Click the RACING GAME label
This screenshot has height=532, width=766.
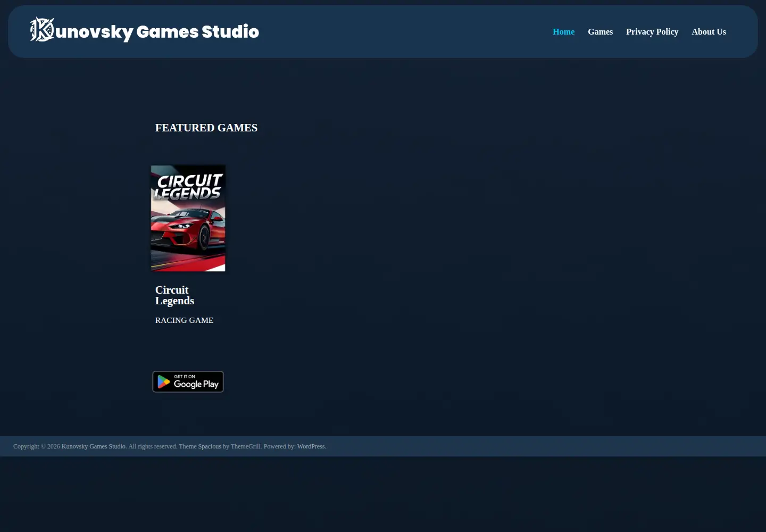[x=184, y=320]
